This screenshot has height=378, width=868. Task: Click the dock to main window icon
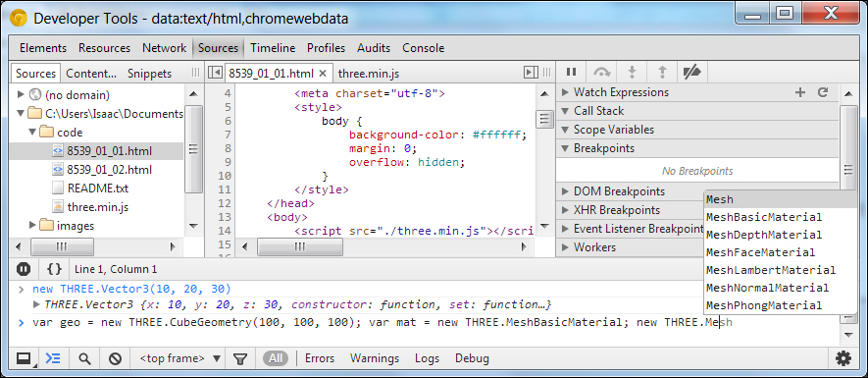[x=24, y=358]
